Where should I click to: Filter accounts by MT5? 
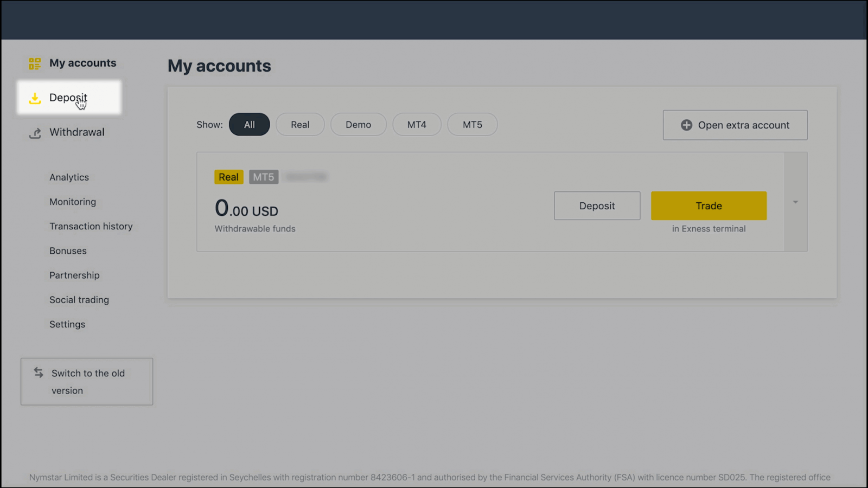[x=473, y=125]
